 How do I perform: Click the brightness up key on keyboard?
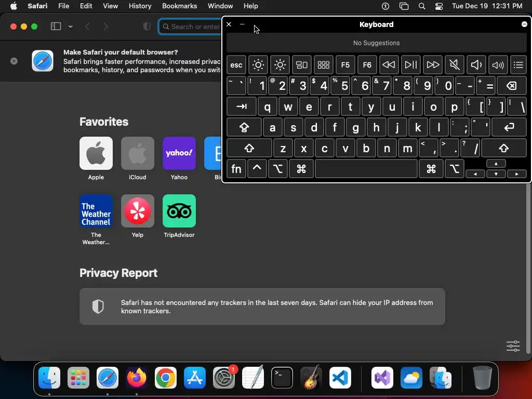pos(280,65)
